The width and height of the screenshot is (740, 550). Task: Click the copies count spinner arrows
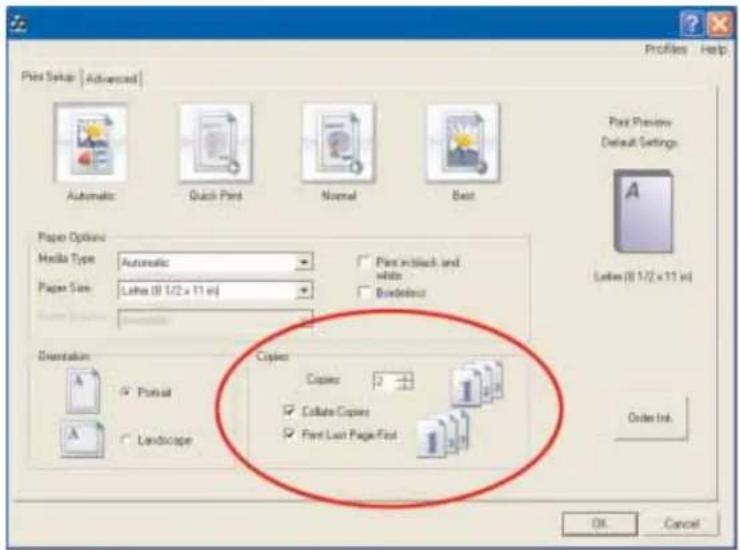(405, 381)
